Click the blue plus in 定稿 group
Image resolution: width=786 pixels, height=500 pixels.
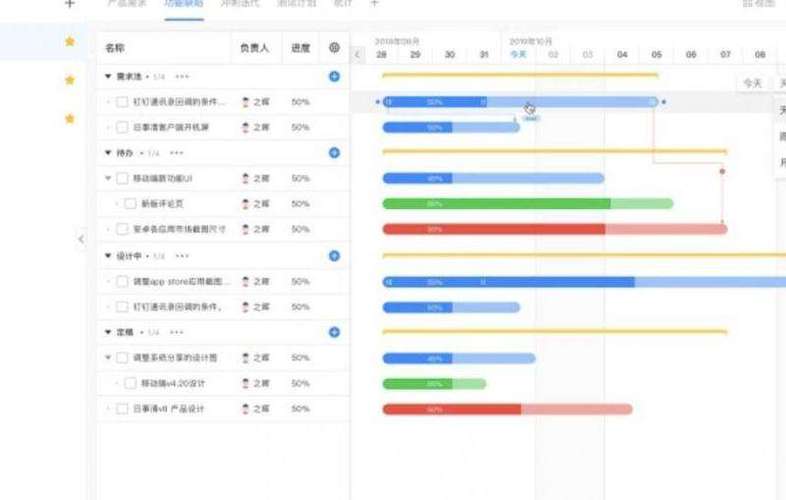[334, 332]
